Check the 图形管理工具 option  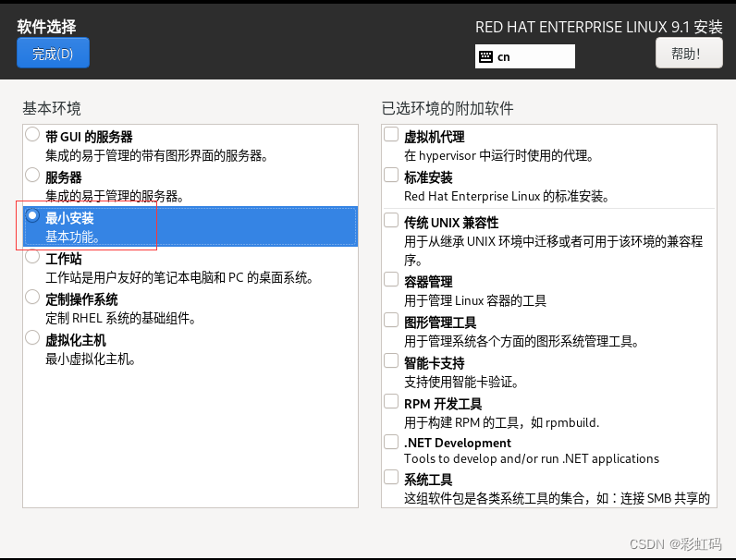pos(391,321)
